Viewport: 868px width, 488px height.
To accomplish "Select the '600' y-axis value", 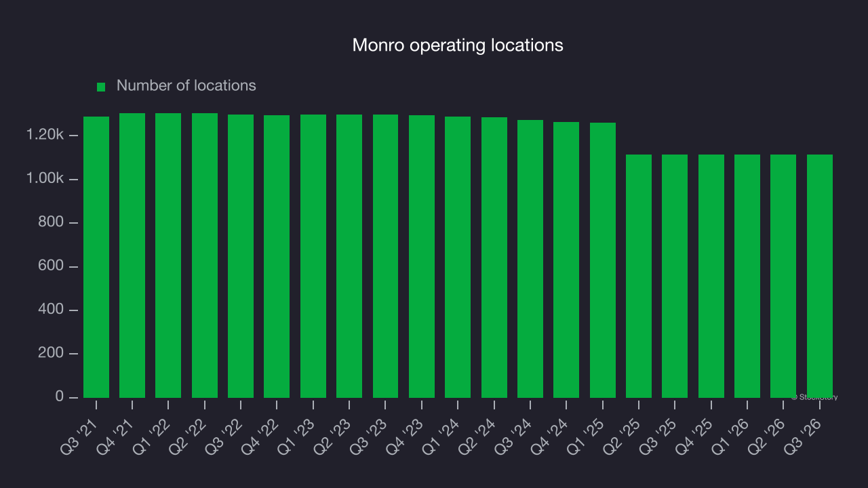I will tap(51, 266).
